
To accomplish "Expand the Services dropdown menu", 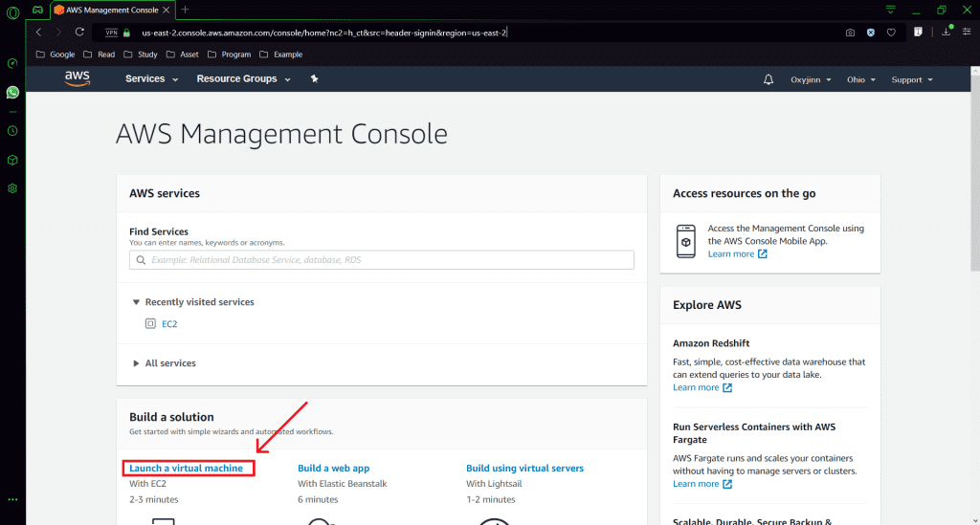I will (x=151, y=79).
